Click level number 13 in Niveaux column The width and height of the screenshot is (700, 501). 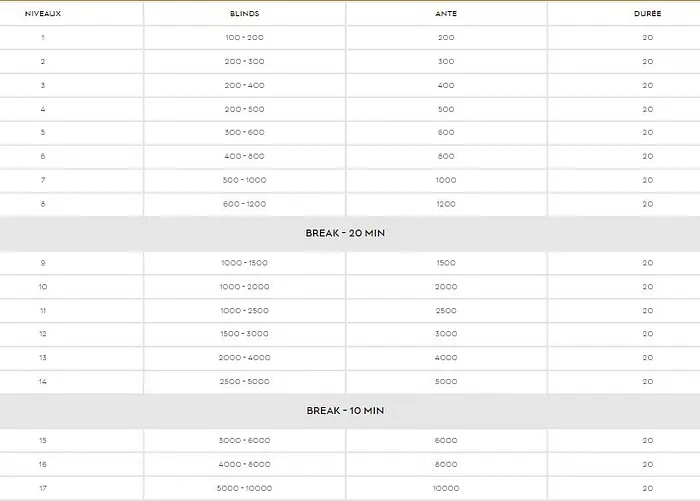click(x=43, y=358)
